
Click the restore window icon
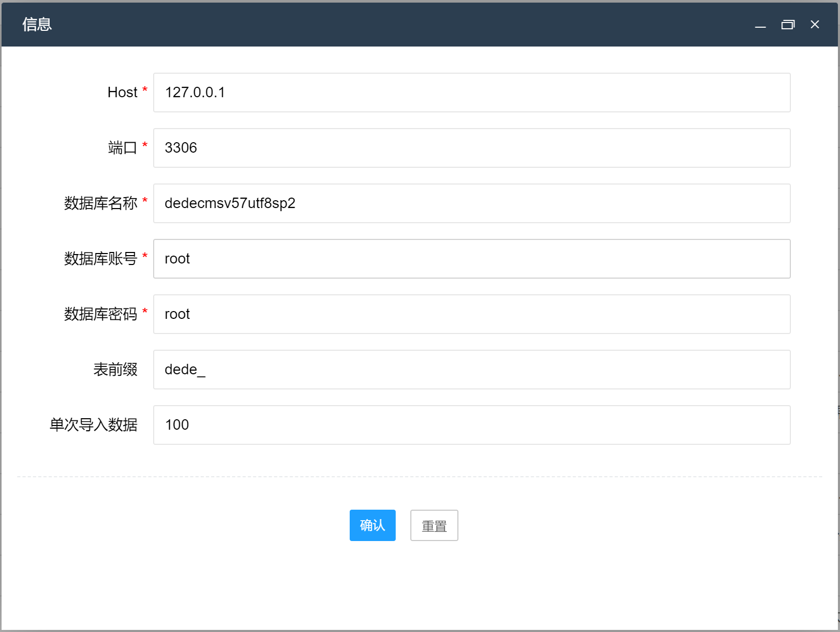pyautogui.click(x=788, y=25)
